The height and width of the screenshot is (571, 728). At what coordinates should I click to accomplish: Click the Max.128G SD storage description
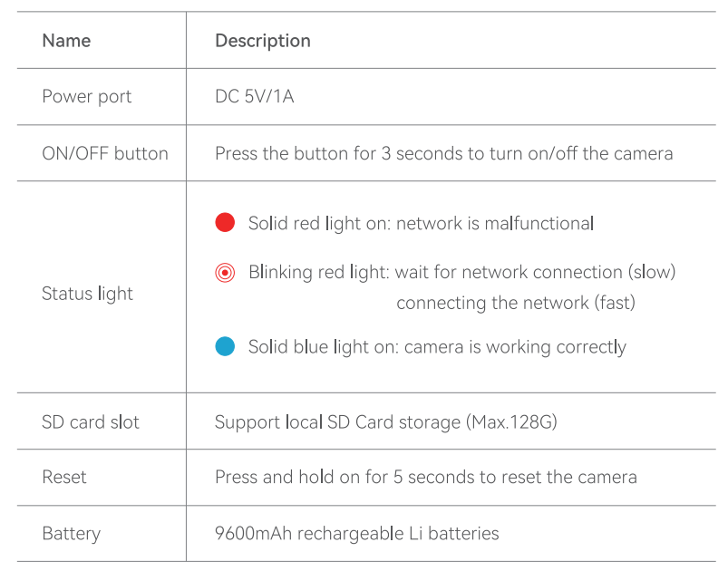386,422
